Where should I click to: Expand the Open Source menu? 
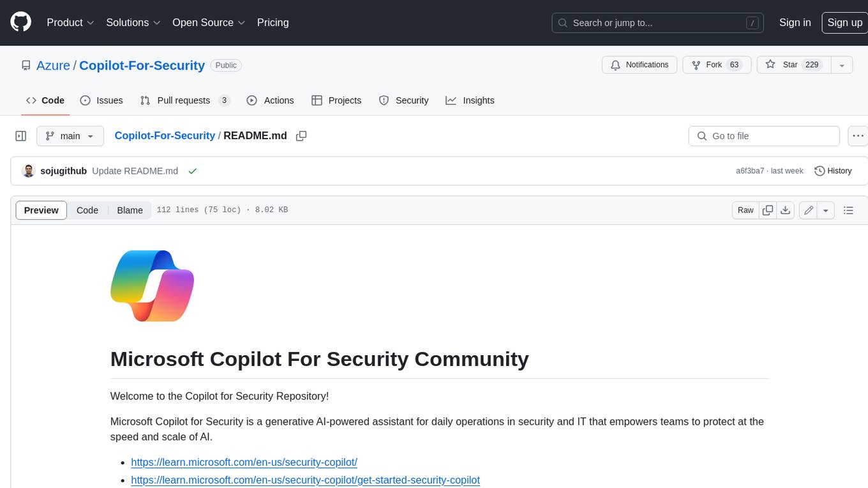click(209, 22)
